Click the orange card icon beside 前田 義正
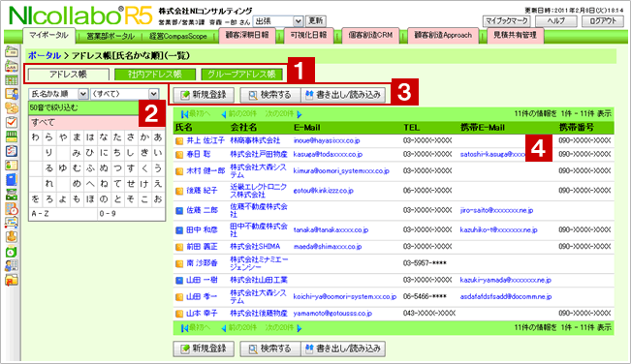 (x=179, y=247)
